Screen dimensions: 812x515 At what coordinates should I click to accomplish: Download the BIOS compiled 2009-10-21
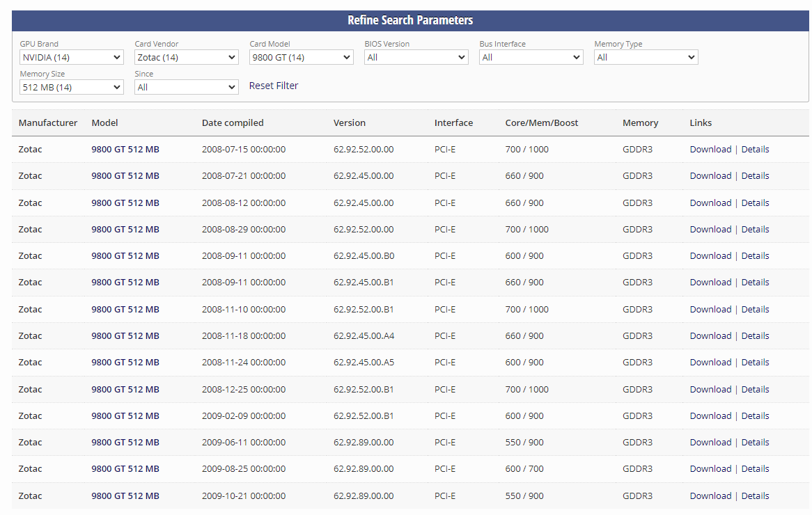coord(710,496)
